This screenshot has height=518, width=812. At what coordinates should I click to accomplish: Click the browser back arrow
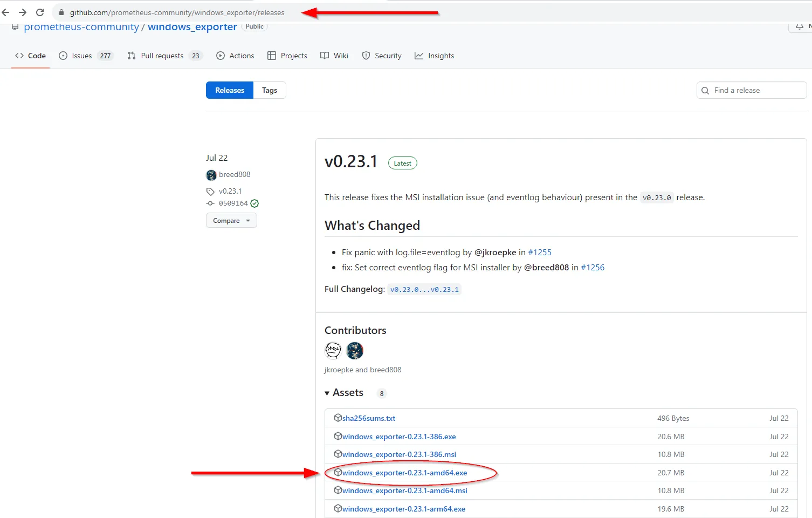tap(6, 12)
